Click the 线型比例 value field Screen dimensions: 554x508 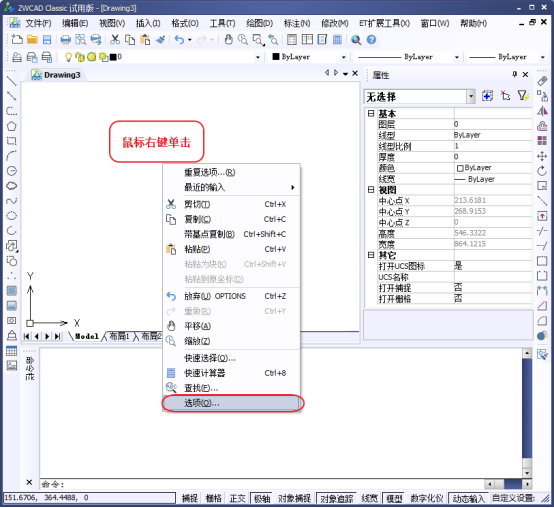click(x=493, y=146)
